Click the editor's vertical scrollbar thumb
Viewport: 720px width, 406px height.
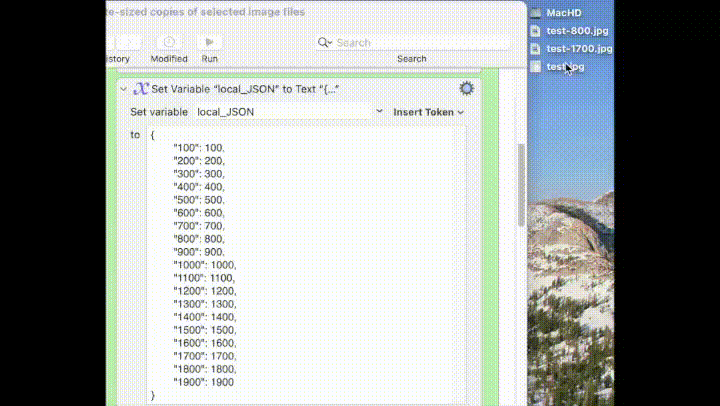tap(521, 185)
